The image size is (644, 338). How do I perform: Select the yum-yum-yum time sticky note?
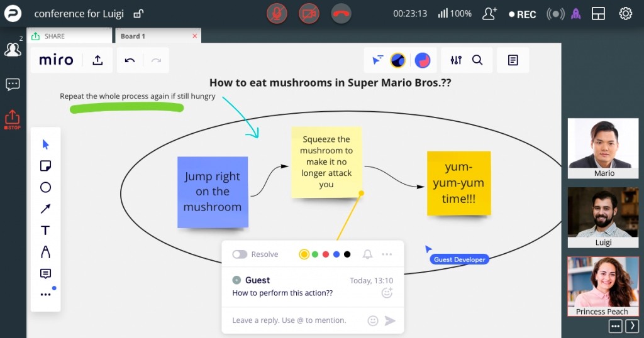pos(458,183)
